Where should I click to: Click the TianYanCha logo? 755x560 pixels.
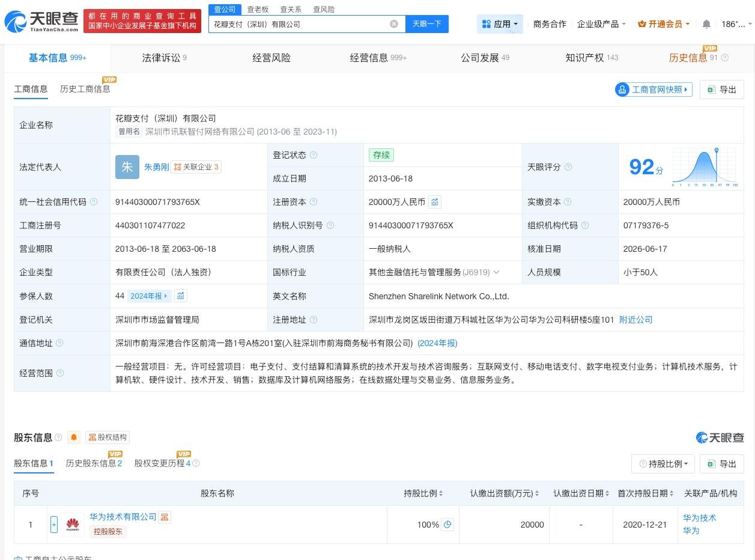[x=41, y=22]
